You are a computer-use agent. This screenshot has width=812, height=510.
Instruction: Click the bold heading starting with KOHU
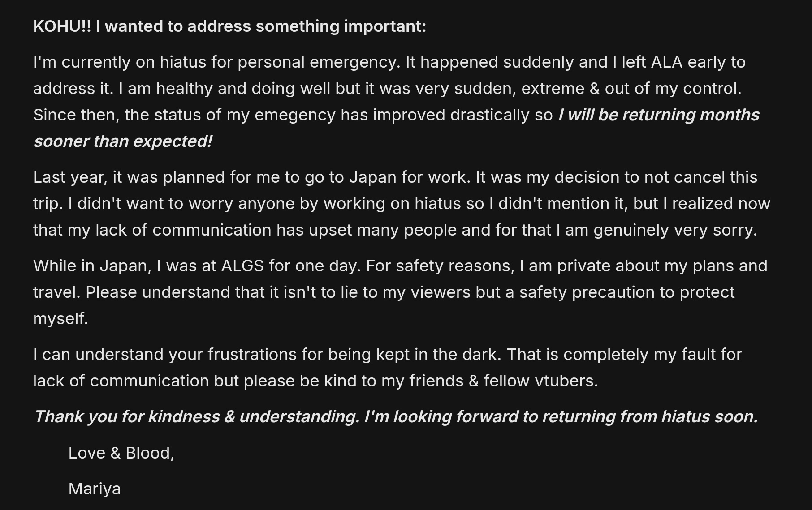point(229,26)
